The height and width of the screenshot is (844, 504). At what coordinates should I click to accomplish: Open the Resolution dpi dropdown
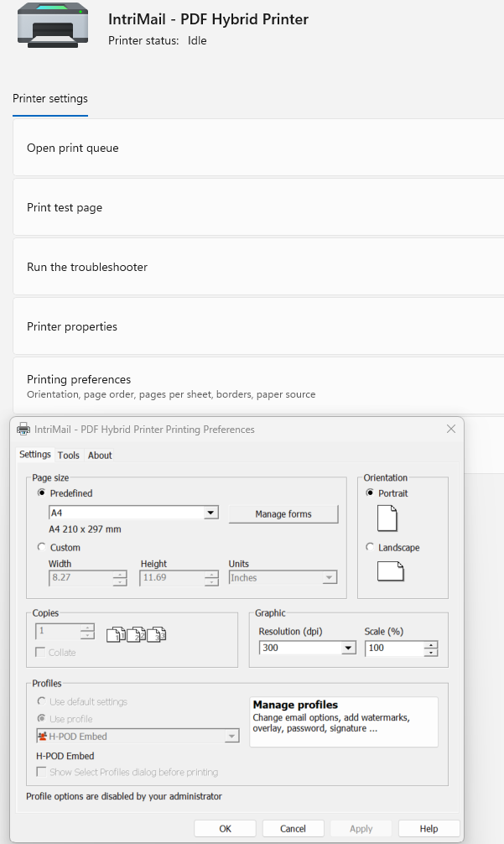[x=349, y=648]
